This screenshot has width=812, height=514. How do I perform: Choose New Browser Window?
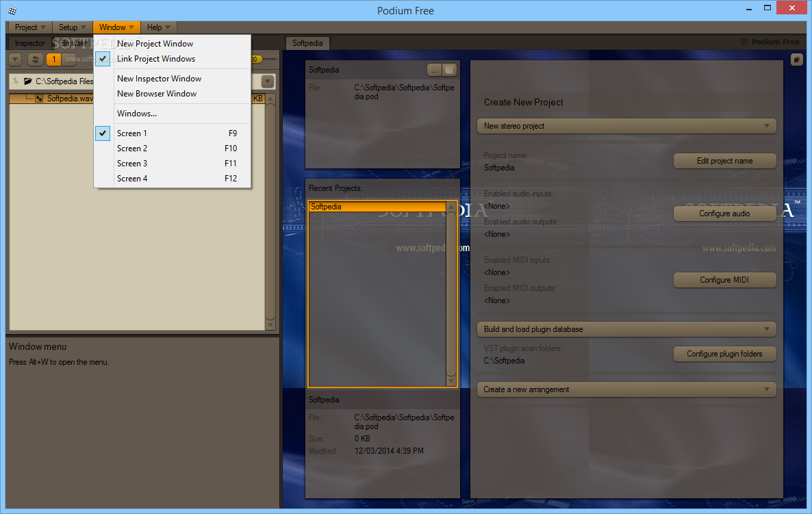[172, 93]
